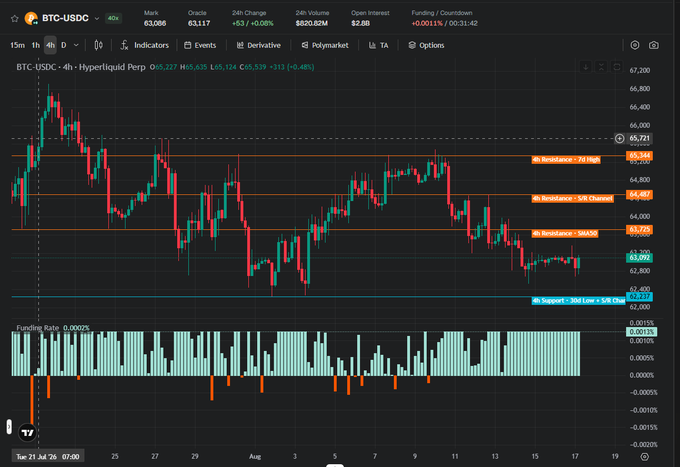Image resolution: width=680 pixels, height=467 pixels.
Task: Click the 63,725 orange price tag
Action: pyautogui.click(x=639, y=229)
